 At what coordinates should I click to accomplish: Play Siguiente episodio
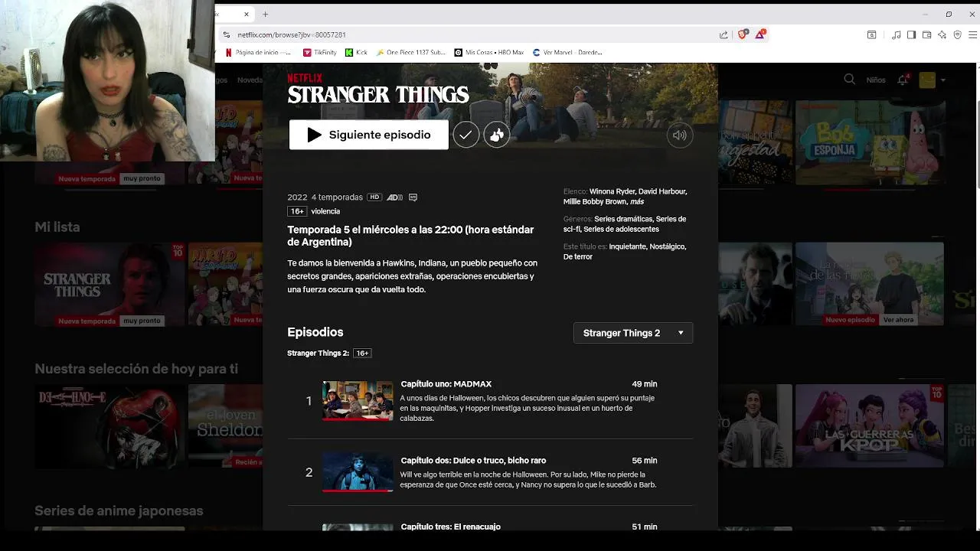(368, 135)
